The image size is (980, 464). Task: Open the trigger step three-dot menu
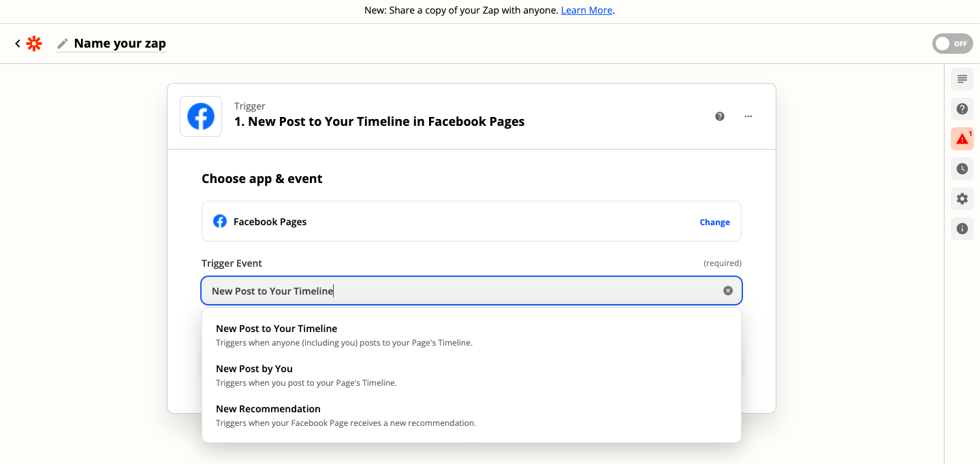point(748,116)
